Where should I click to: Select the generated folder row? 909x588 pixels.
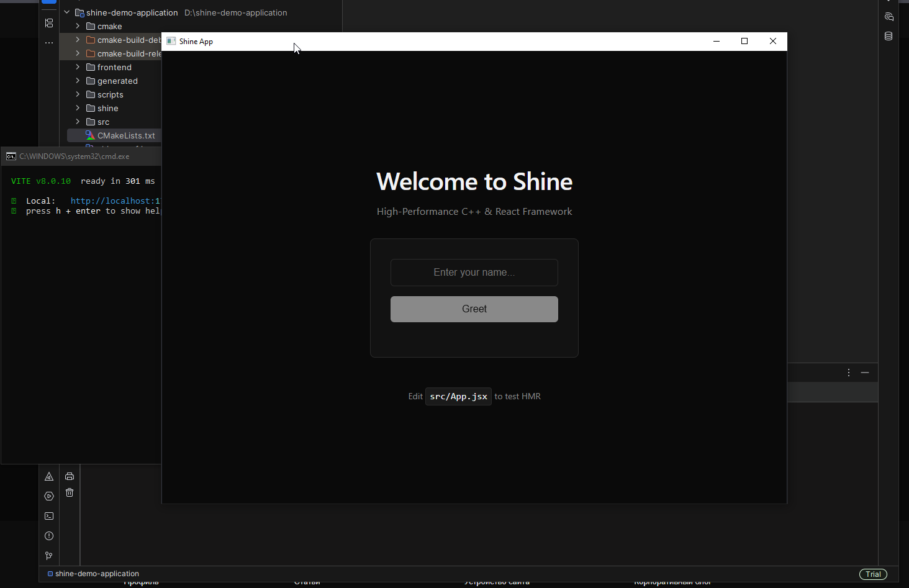point(111,81)
